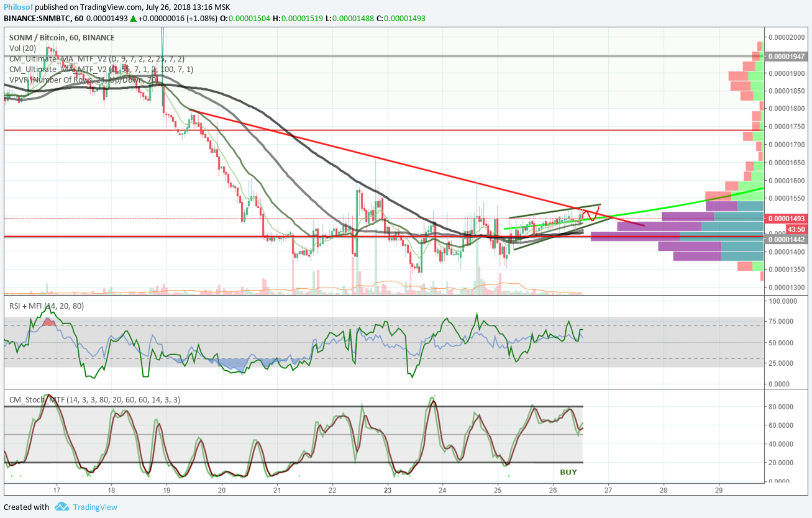The height and width of the screenshot is (518, 812).
Task: Click the 0.00002000 price axis value
Action: 787,37
